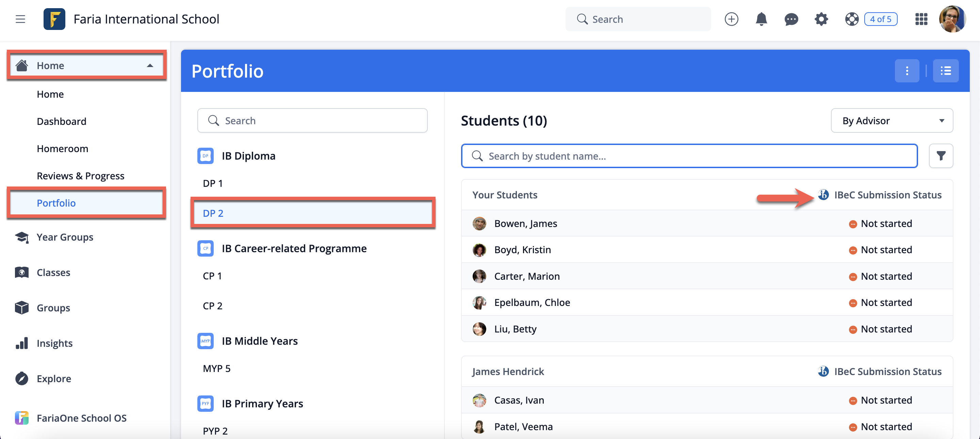Open Homeroom in the sidebar
Image resolution: width=980 pixels, height=439 pixels.
point(62,149)
